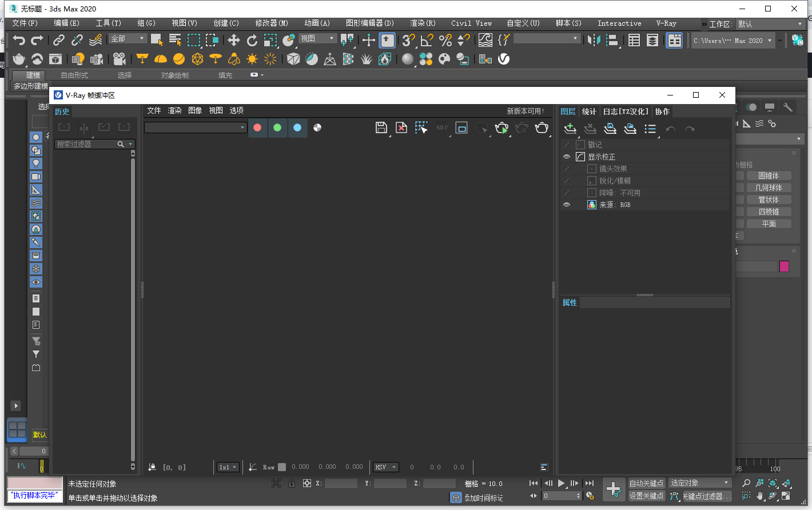
Task: Click the 新版本可用! link
Action: (x=526, y=111)
